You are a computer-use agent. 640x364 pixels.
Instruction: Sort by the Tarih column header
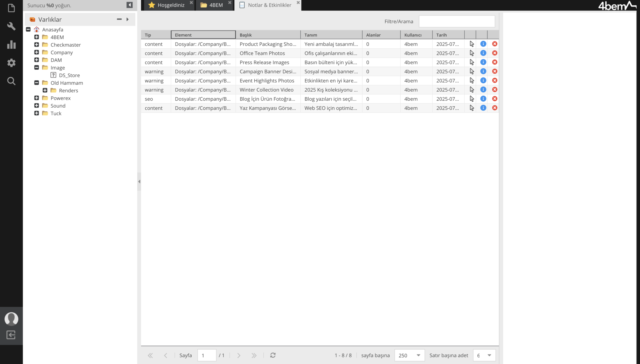tap(448, 35)
